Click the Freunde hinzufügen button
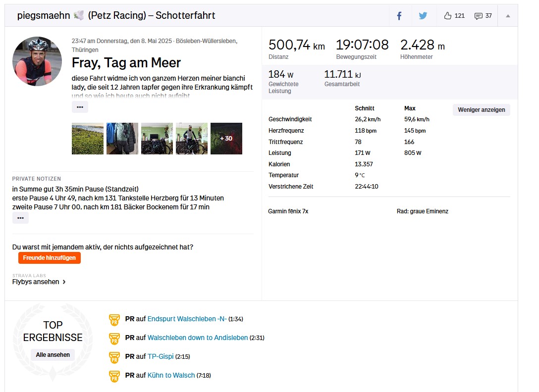The height and width of the screenshot is (392, 539). (49, 258)
